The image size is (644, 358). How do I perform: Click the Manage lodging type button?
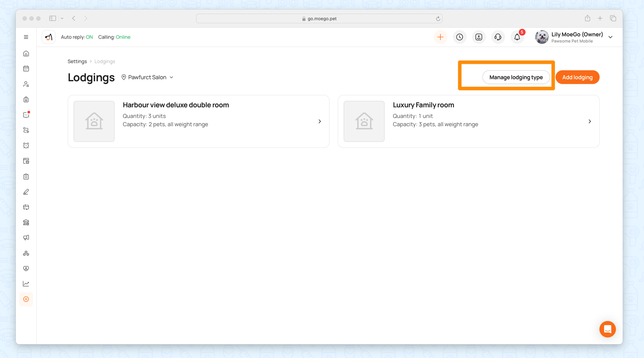(516, 77)
